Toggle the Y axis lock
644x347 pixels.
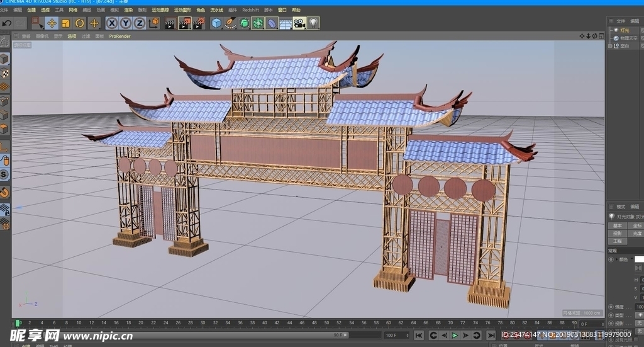[x=126, y=23]
